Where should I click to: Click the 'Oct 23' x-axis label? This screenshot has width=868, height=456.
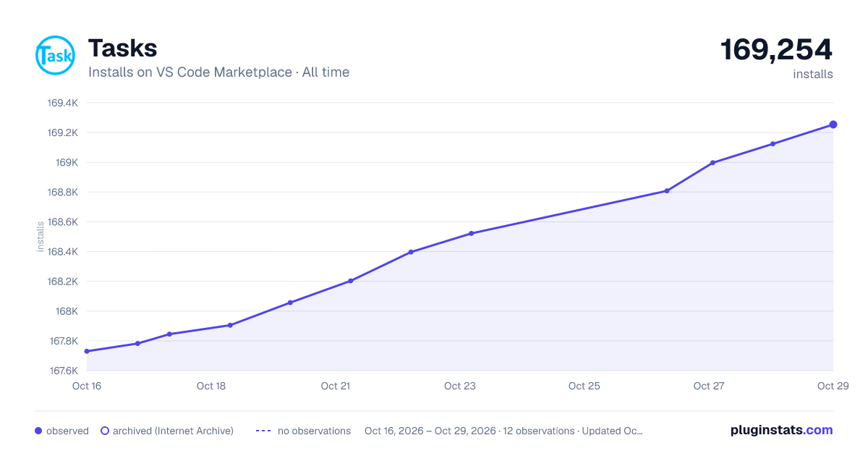pyautogui.click(x=460, y=386)
